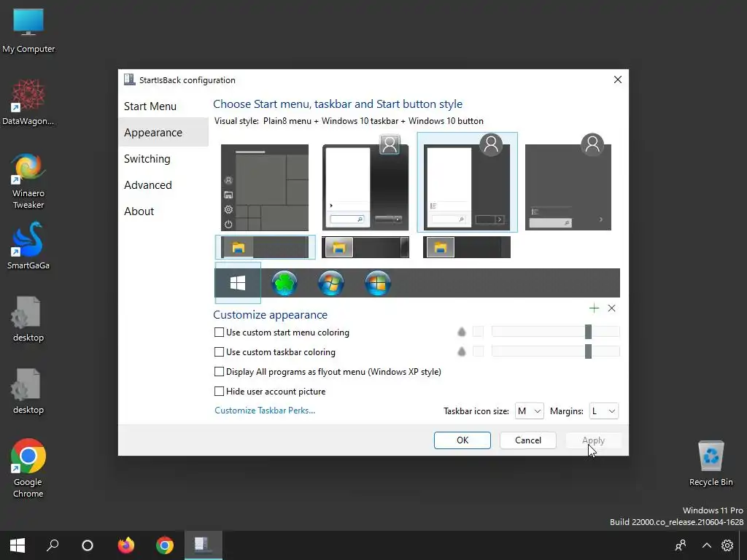Select the all-dark start menu style thumbnail

tap(568, 182)
